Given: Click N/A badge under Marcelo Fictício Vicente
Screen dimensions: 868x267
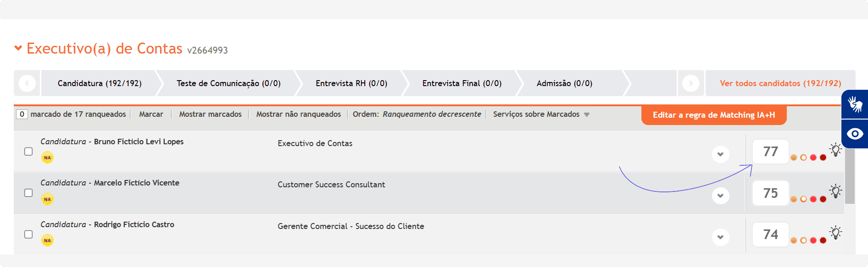Looking at the screenshot, I should pos(47,199).
